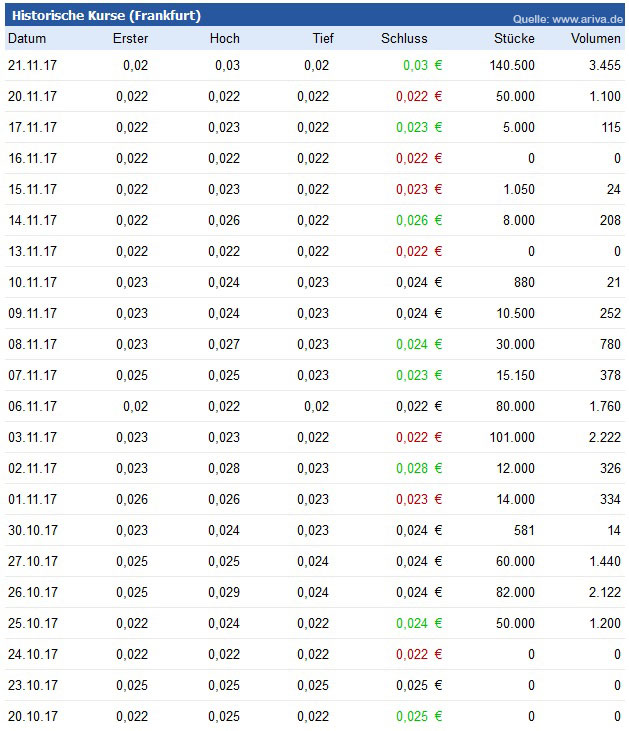
Task: Select the 101.000 Stücke value
Action: tap(512, 437)
